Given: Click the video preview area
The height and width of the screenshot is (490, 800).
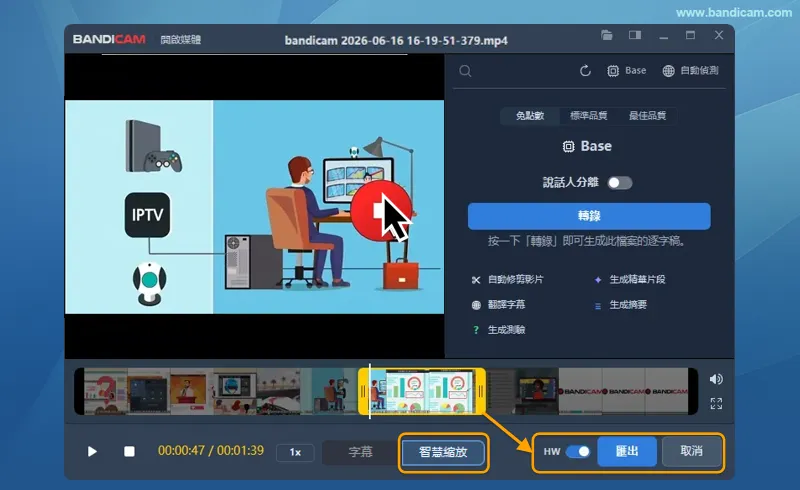Looking at the screenshot, I should [254, 206].
